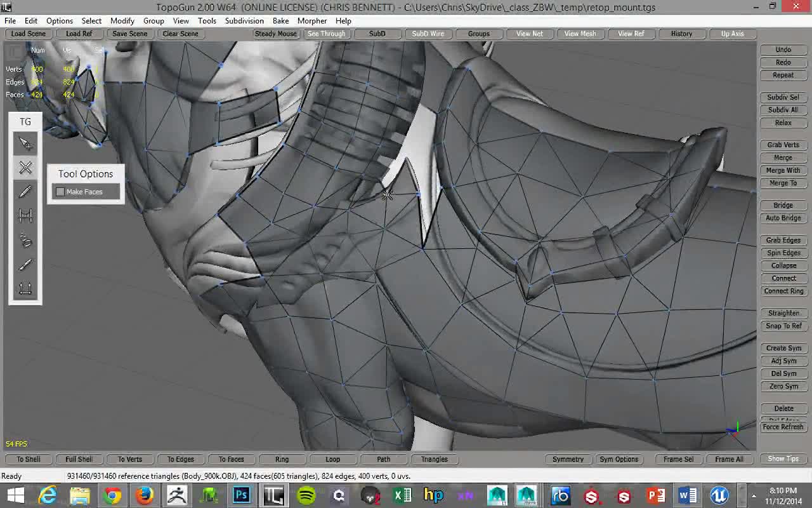Image resolution: width=812 pixels, height=508 pixels.
Task: Open Word from taskbar
Action: pyautogui.click(x=687, y=495)
